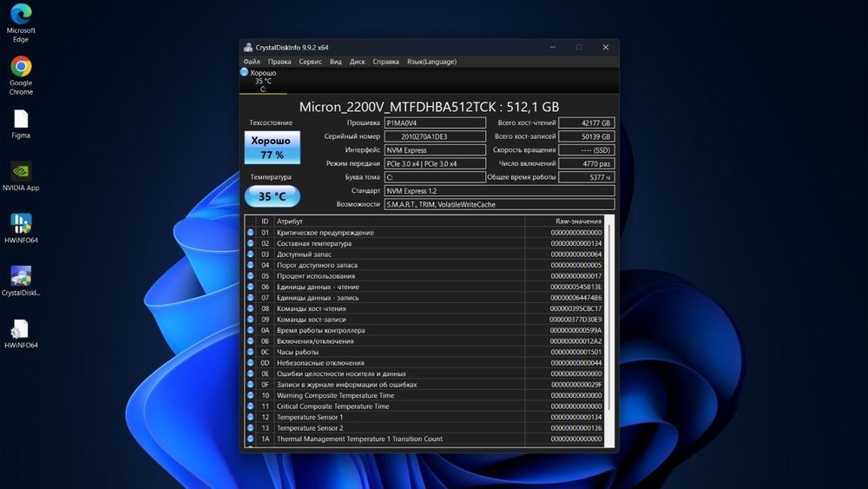Select row Составная температура

pos(424,244)
